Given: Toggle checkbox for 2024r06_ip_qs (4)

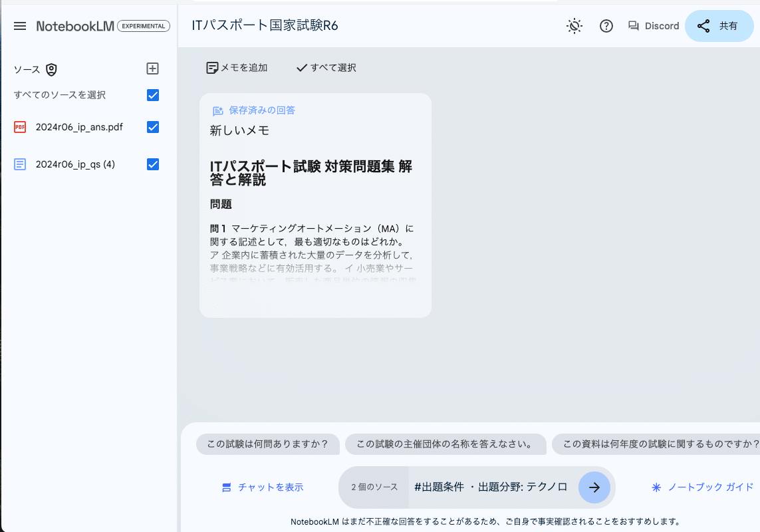Looking at the screenshot, I should click(153, 164).
